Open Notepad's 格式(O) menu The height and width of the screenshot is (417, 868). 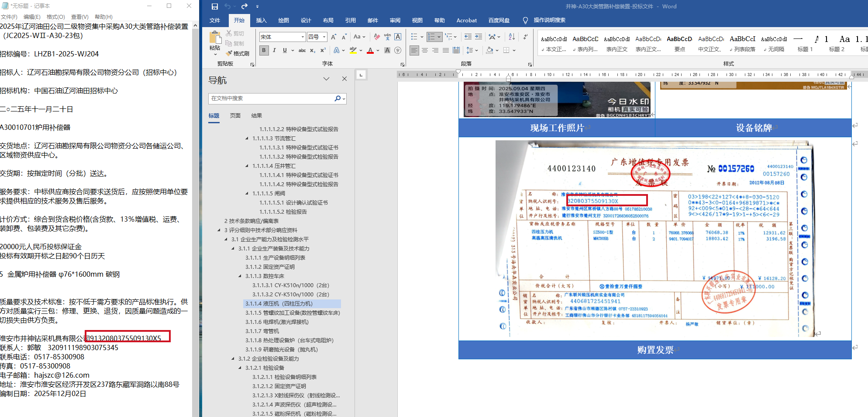tap(55, 17)
